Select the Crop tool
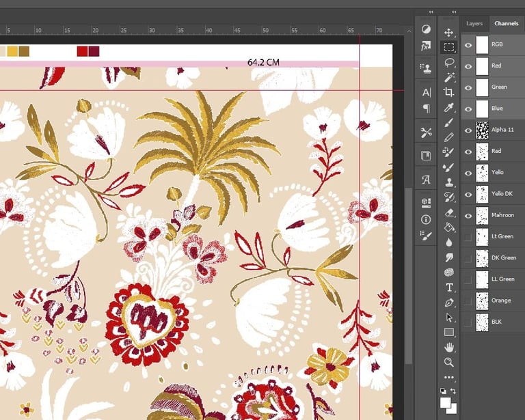Screen dimensions: 525x420 (448, 92)
